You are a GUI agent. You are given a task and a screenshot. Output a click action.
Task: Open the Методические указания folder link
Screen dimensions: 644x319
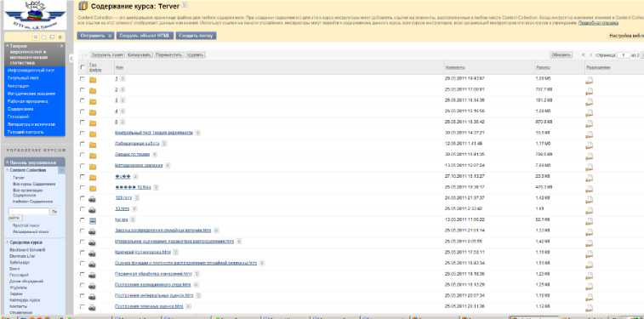tap(139, 165)
